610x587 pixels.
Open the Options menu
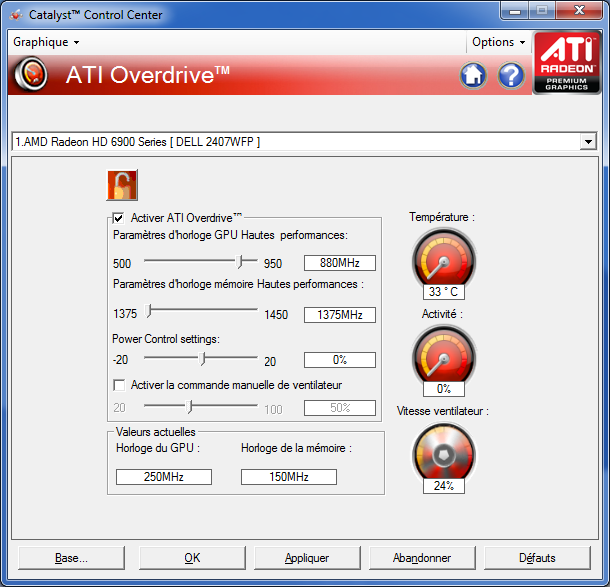click(x=498, y=42)
